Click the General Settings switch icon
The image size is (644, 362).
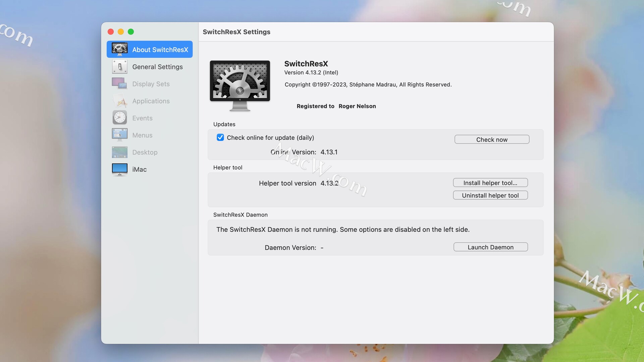pos(119,67)
